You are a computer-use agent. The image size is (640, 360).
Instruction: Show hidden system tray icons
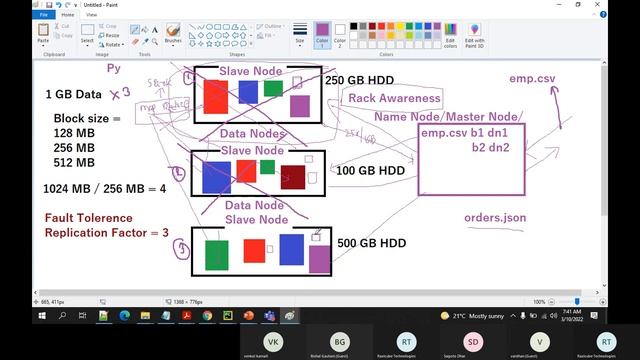point(513,316)
